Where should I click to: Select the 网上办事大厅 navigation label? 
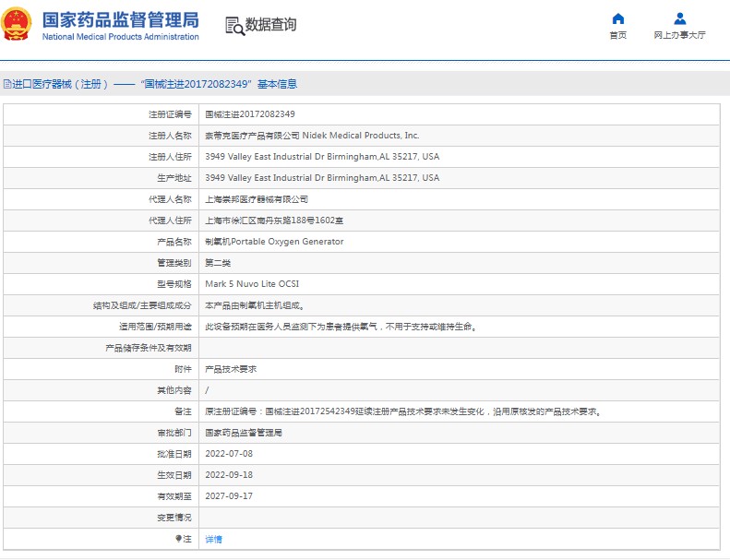click(x=679, y=35)
